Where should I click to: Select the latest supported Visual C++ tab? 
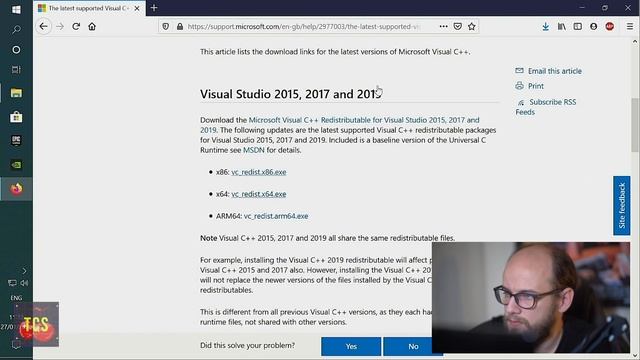[x=90, y=8]
